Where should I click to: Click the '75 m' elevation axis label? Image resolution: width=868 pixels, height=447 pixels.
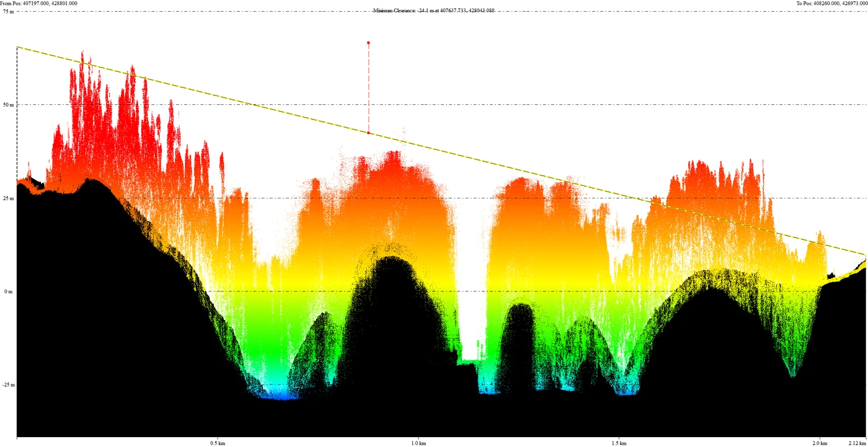tap(9, 11)
